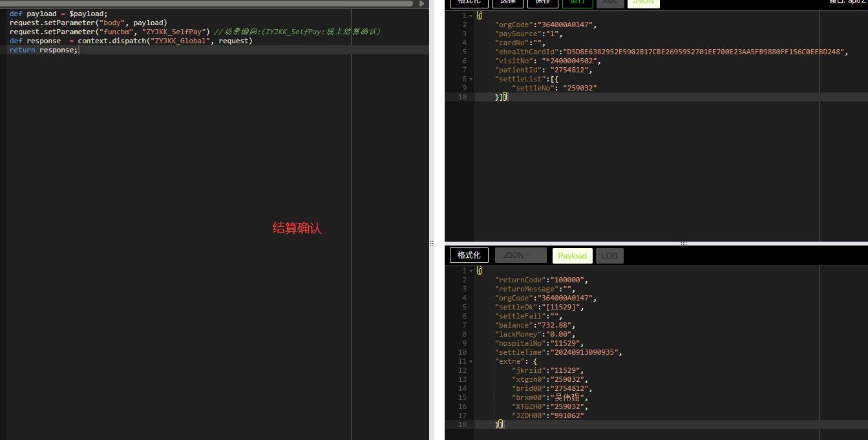The height and width of the screenshot is (440, 868).
Task: Click the long "ehealthCardId" value
Action: click(703, 52)
